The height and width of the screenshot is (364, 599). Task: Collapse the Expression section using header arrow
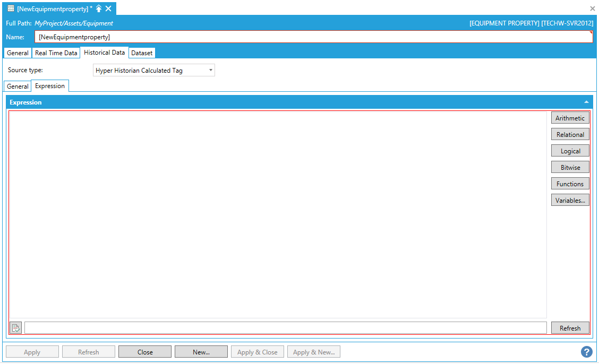coord(586,102)
